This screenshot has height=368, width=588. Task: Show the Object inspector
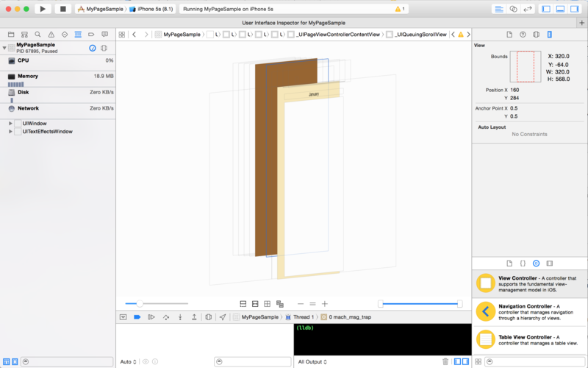[537, 35]
